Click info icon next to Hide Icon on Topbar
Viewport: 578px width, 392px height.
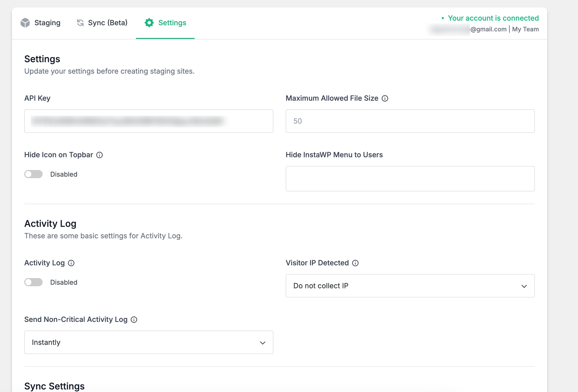(99, 155)
